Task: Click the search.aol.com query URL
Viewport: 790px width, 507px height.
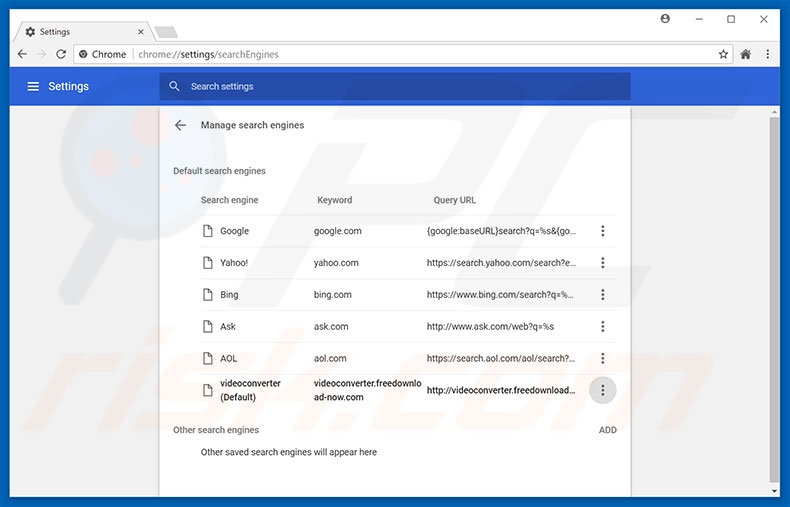Action: [x=501, y=358]
